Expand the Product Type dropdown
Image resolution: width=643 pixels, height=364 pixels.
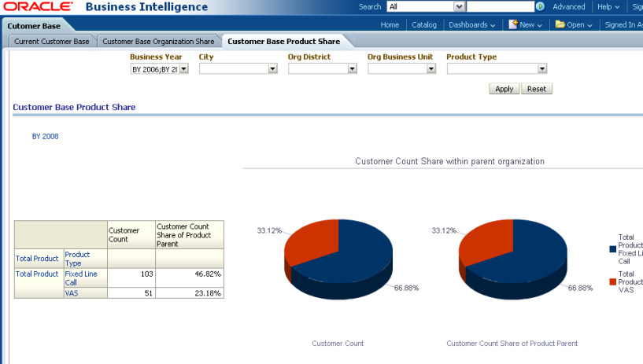[542, 68]
